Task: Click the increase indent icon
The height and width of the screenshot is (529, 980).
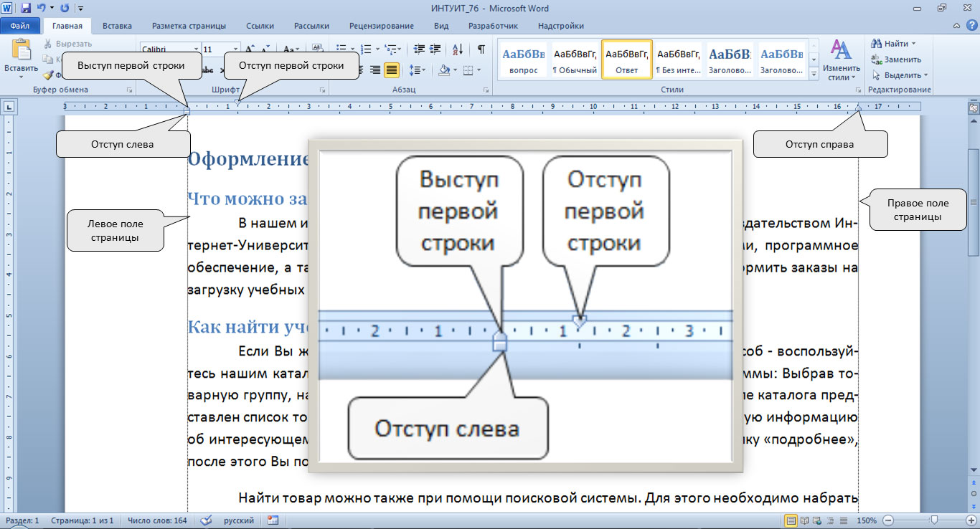Action: (x=435, y=49)
